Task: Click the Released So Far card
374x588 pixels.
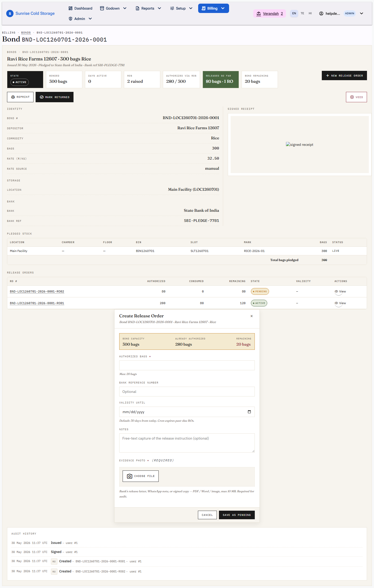Action: pyautogui.click(x=221, y=79)
